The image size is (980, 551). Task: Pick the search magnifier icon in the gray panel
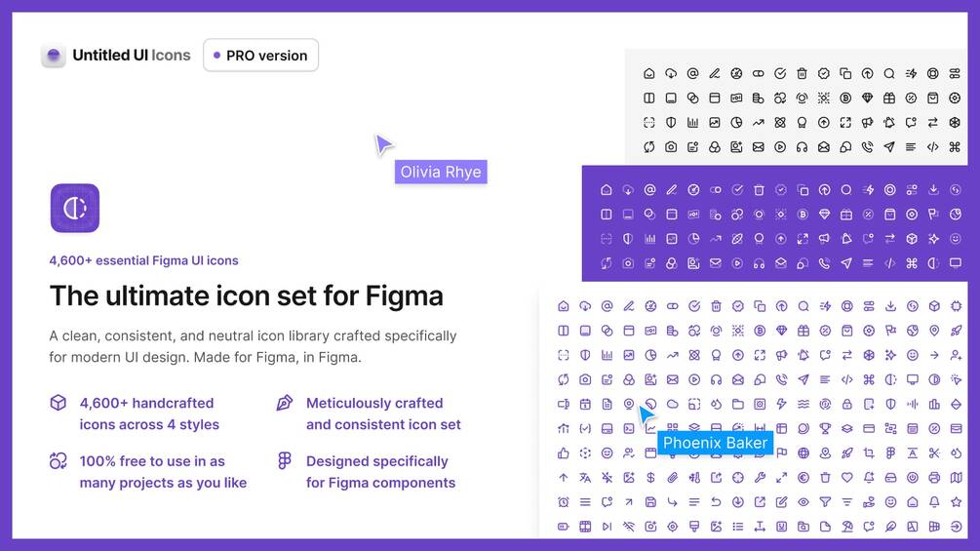889,73
